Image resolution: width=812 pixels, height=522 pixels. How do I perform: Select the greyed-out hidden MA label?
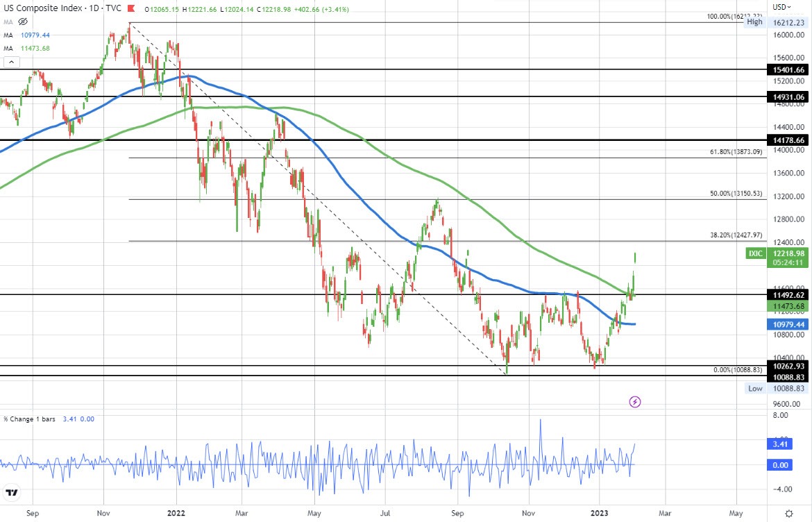8,22
